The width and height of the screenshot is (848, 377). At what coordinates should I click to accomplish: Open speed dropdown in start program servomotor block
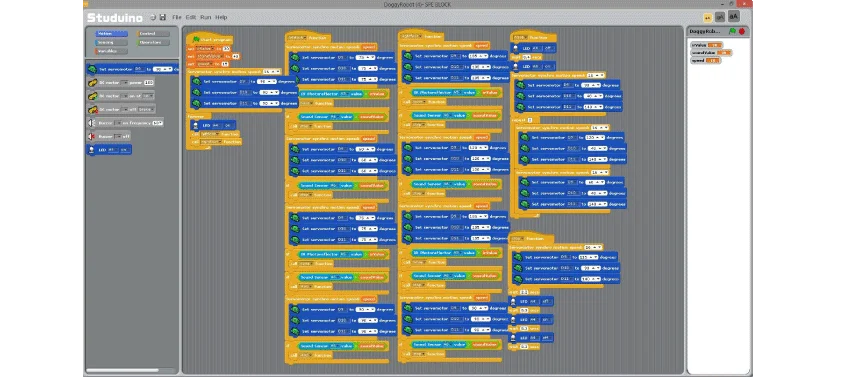click(x=270, y=71)
